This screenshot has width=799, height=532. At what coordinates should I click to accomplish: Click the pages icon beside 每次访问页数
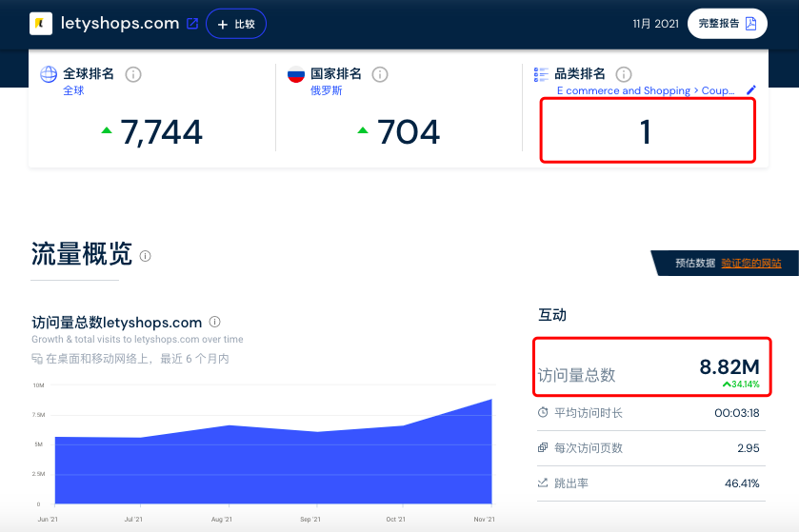(543, 447)
